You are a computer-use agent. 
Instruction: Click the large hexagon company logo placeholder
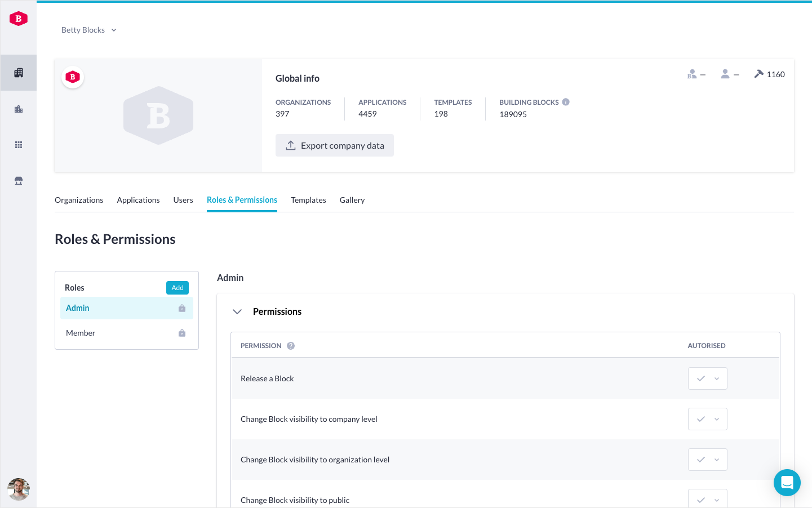point(158,115)
